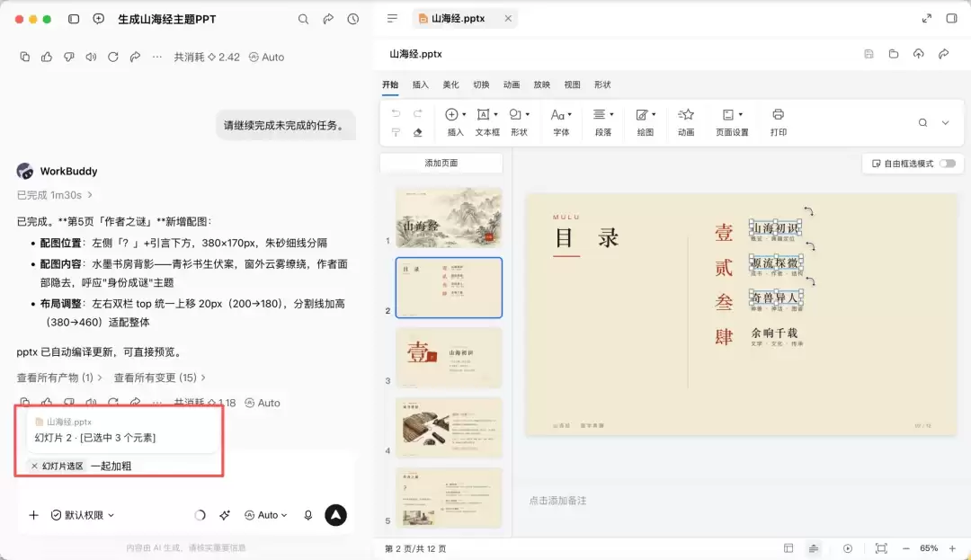Switch to the 放映 ribbon tab
The width and height of the screenshot is (971, 560).
pos(542,84)
